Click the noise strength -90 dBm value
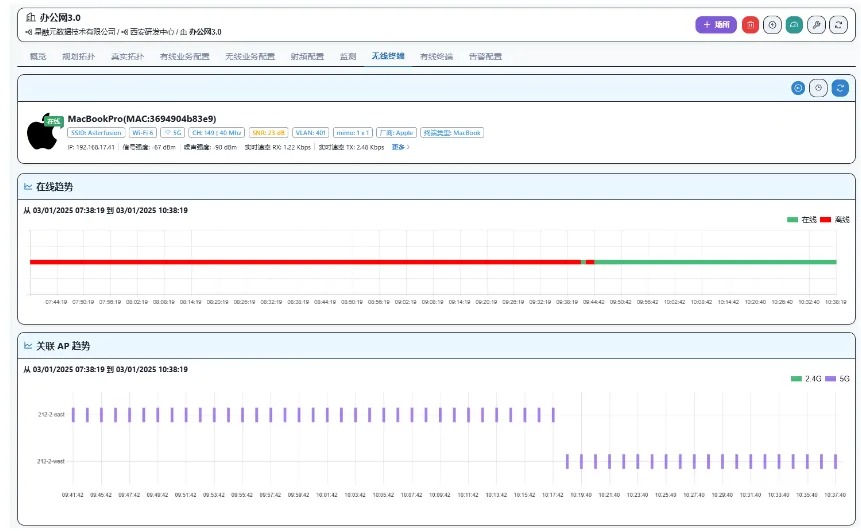Viewport: 861px width, 531px height. [210, 147]
